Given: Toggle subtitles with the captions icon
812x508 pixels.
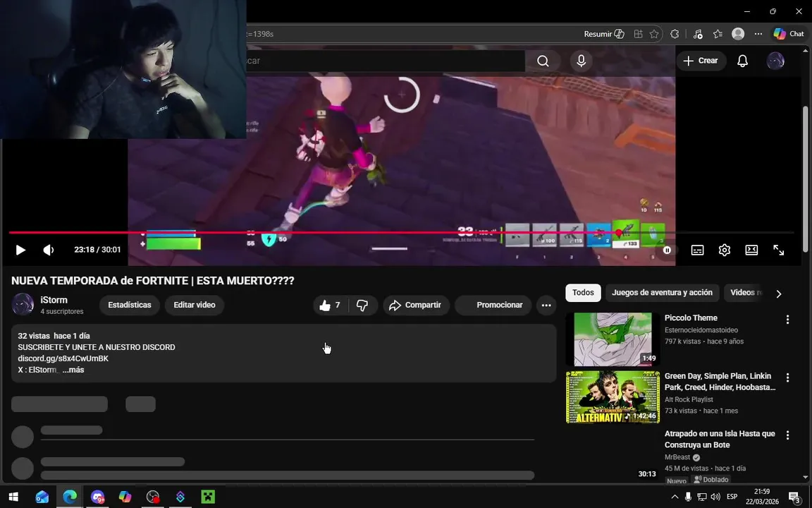Looking at the screenshot, I should coord(698,250).
